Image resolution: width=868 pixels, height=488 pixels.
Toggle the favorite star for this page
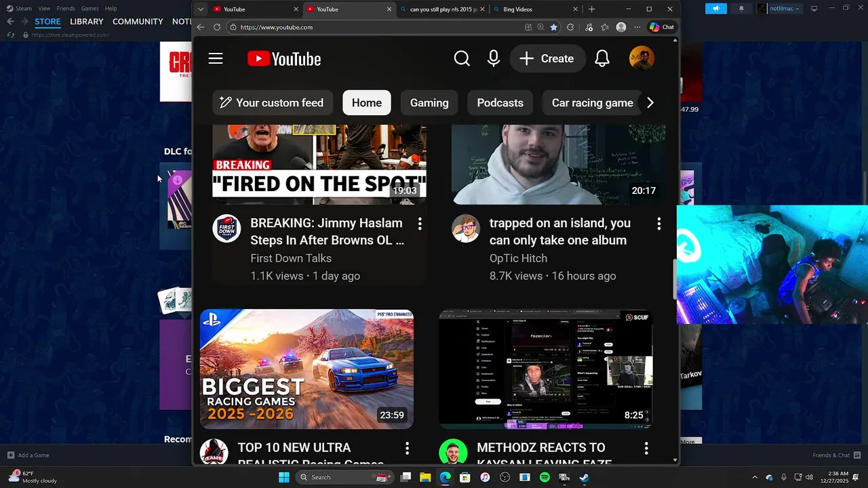554,27
